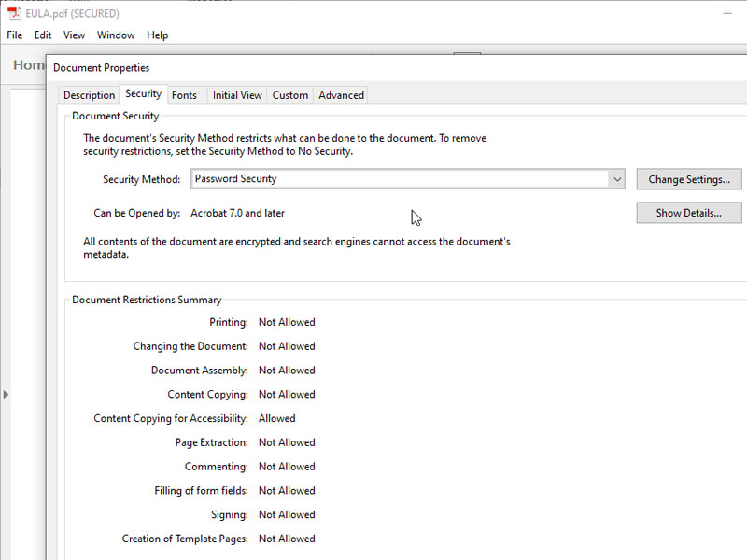Click the EULA.pdf (SECURED) window title
This screenshot has height=560, width=747.
point(73,13)
